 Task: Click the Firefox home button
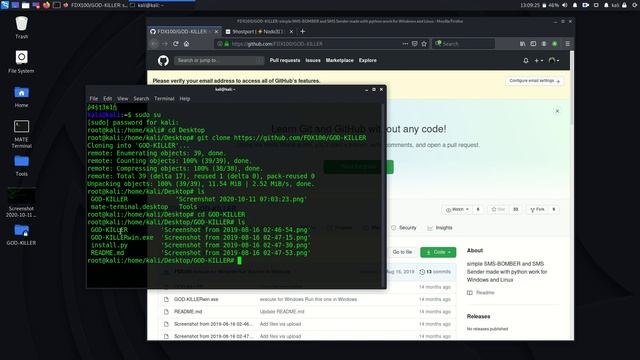[x=187, y=44]
